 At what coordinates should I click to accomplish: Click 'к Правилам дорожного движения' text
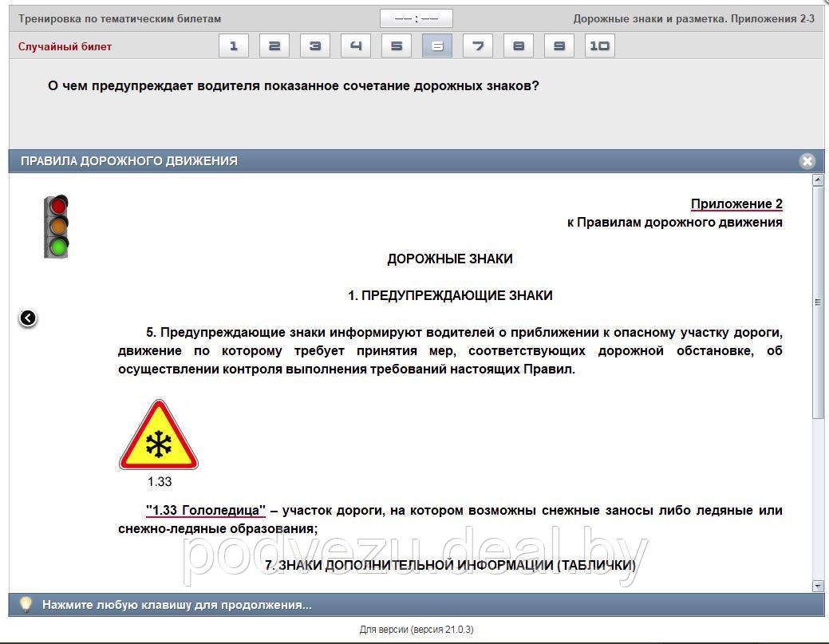[x=675, y=222]
